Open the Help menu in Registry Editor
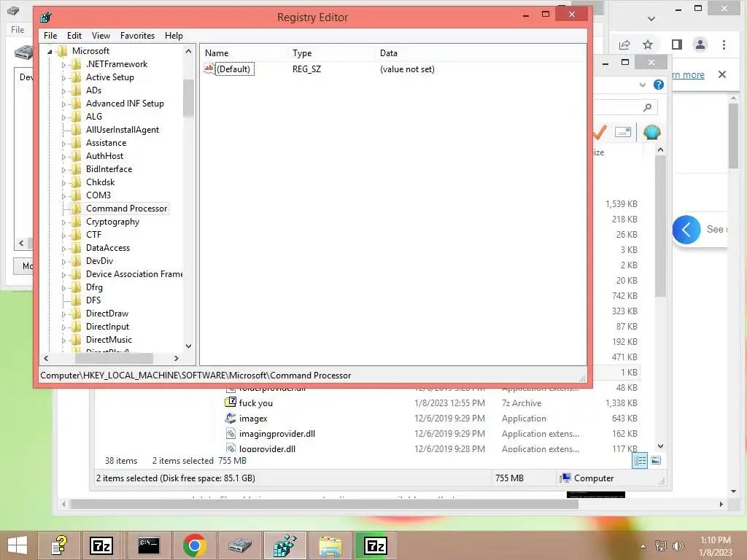 [174, 36]
